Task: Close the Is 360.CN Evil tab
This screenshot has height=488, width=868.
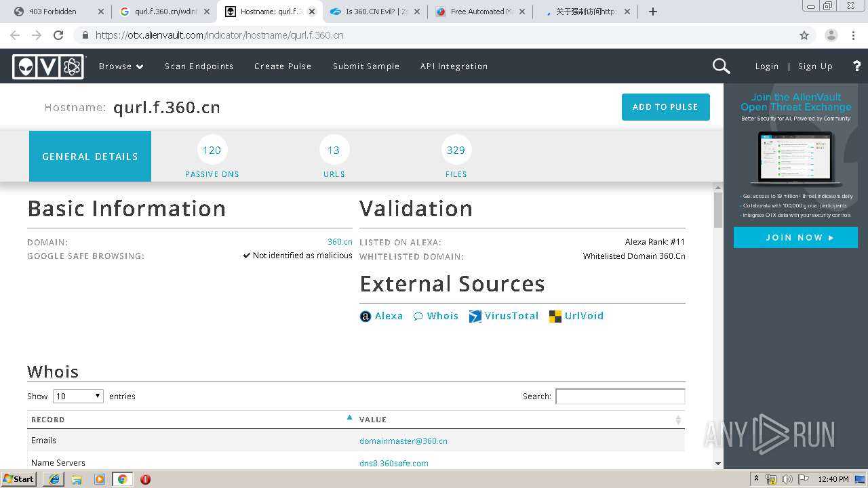Action: tap(417, 12)
